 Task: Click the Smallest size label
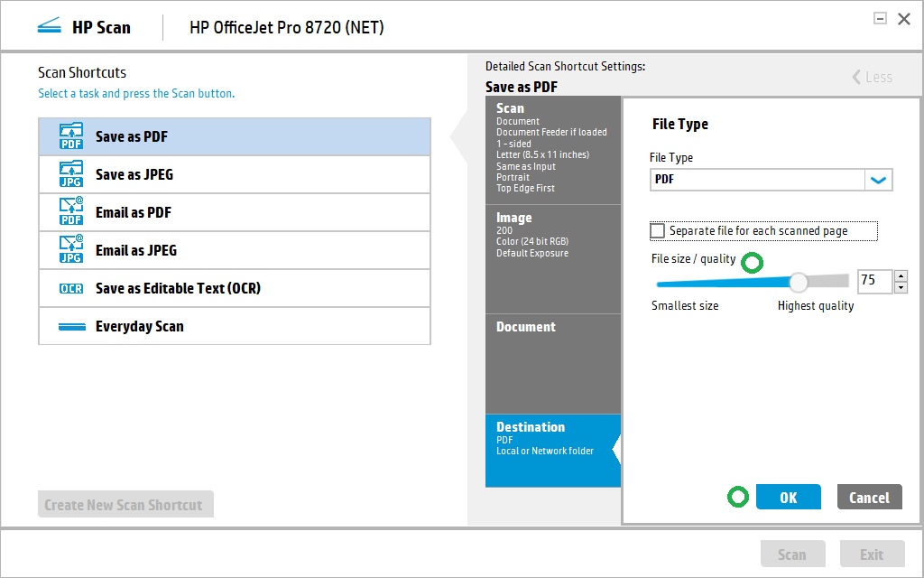(685, 305)
